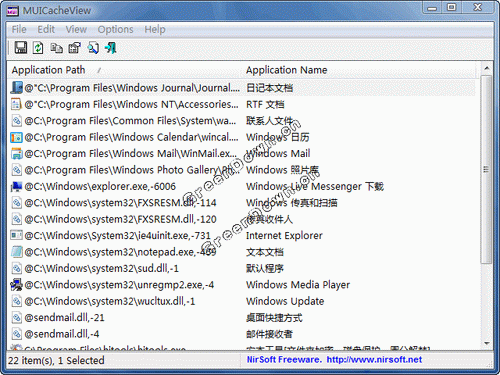500x375 pixels.
Task: Select the unregmp2.exe,-4 path text
Action: (119, 285)
